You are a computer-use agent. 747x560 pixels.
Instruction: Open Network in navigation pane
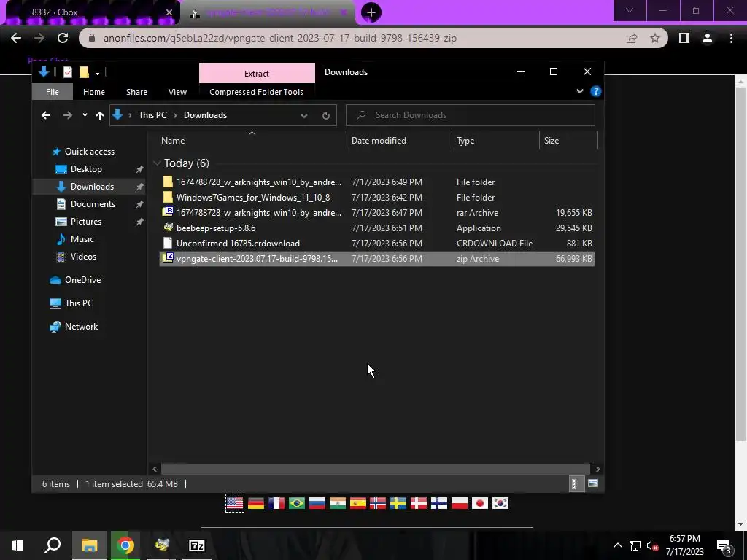point(81,327)
